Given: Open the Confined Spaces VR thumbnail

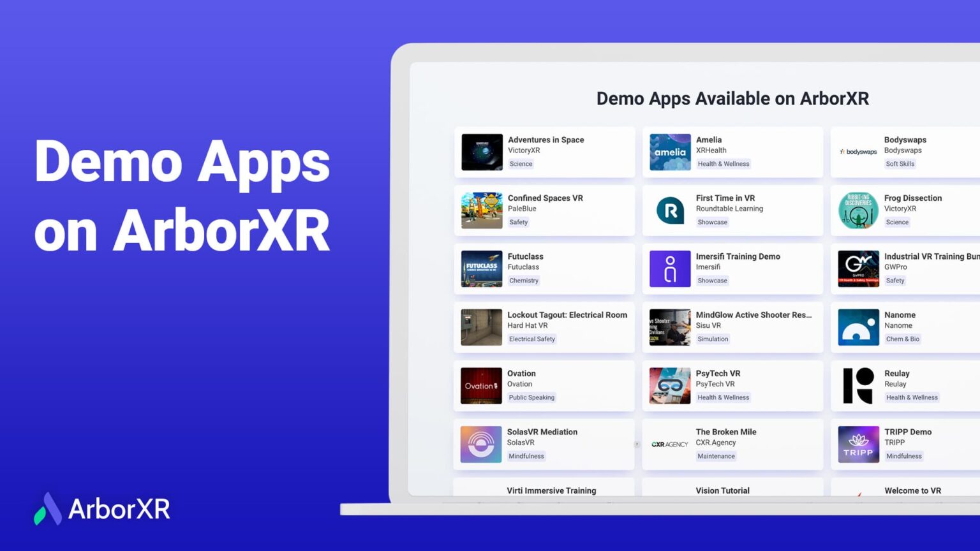Looking at the screenshot, I should (482, 210).
